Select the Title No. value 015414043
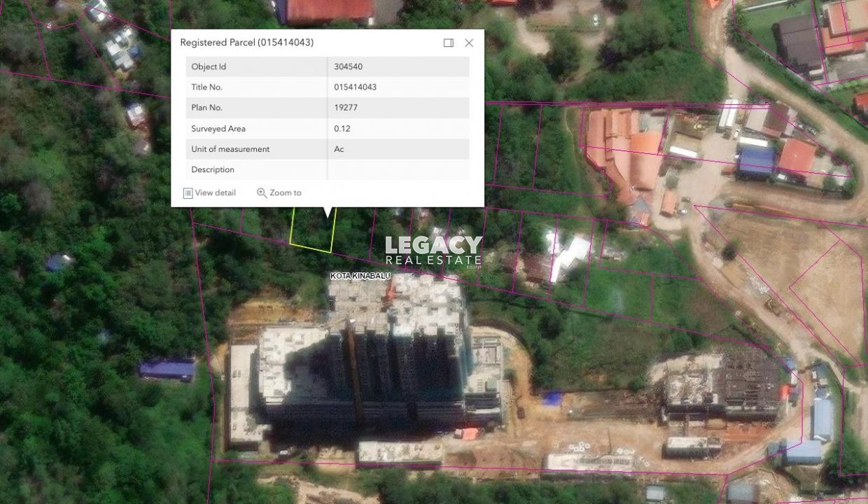This screenshot has height=504, width=868. (x=356, y=87)
